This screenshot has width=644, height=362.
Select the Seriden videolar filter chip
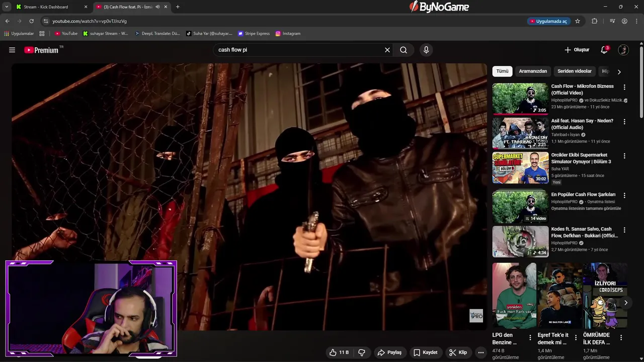575,71
